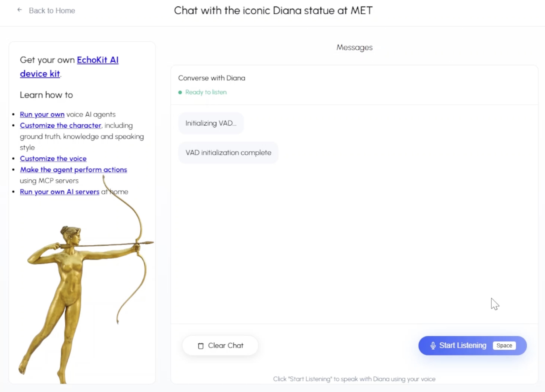
Task: Click the back arrow icon
Action: [20, 10]
